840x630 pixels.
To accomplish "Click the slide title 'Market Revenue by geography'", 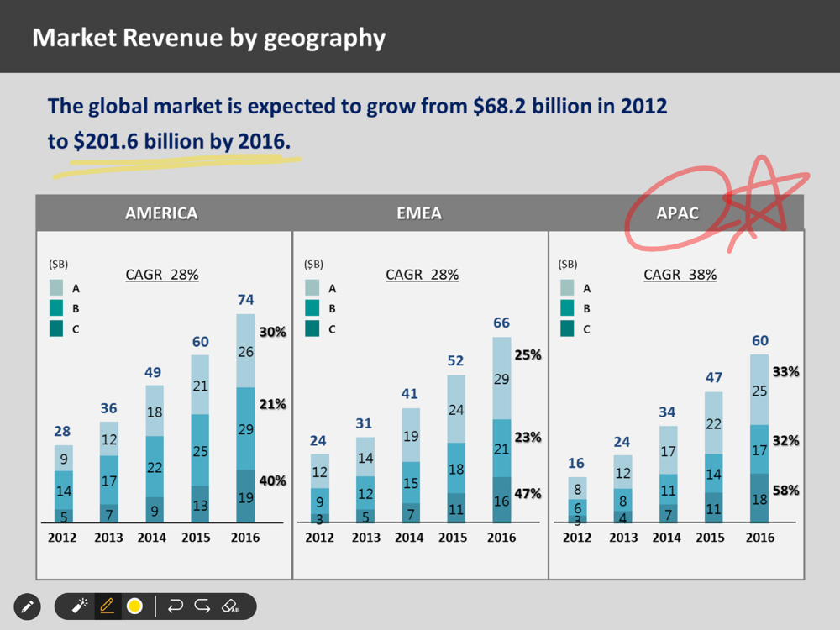I will click(208, 38).
